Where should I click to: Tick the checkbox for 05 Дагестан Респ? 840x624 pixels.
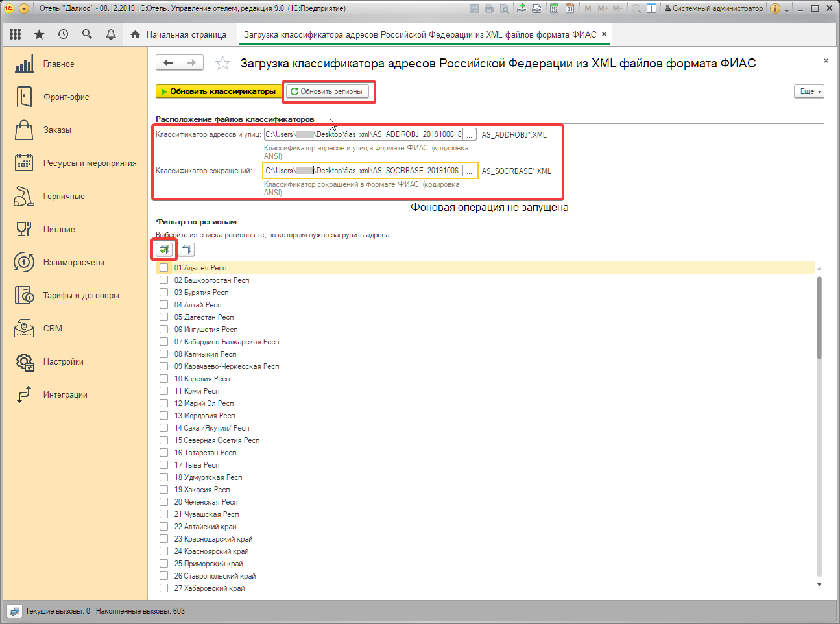164,317
